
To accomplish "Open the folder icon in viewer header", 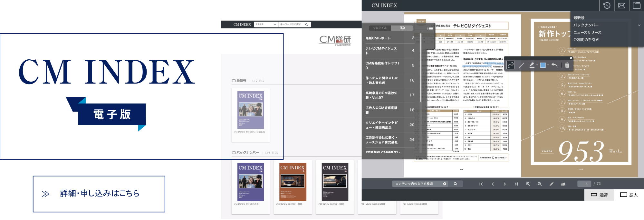I will (637, 5).
